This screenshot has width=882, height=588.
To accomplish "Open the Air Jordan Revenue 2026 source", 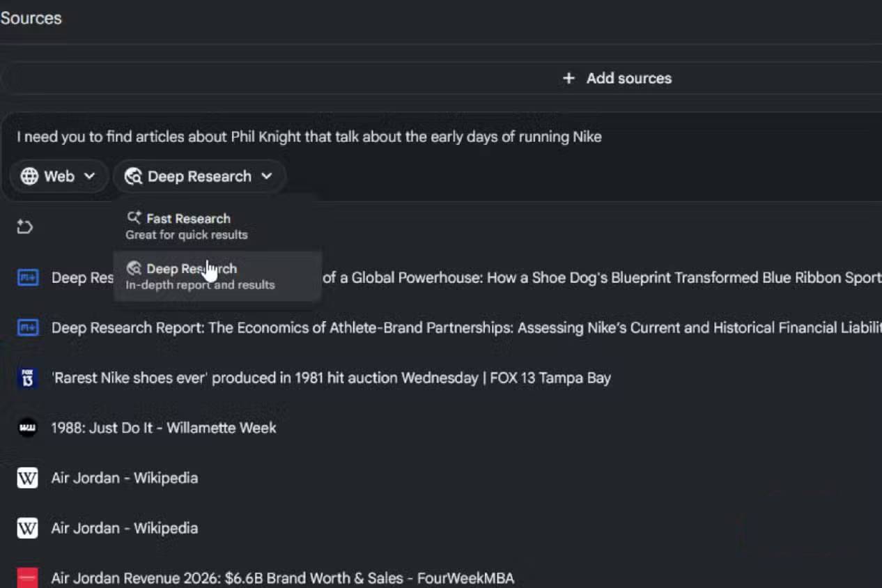I will (283, 578).
